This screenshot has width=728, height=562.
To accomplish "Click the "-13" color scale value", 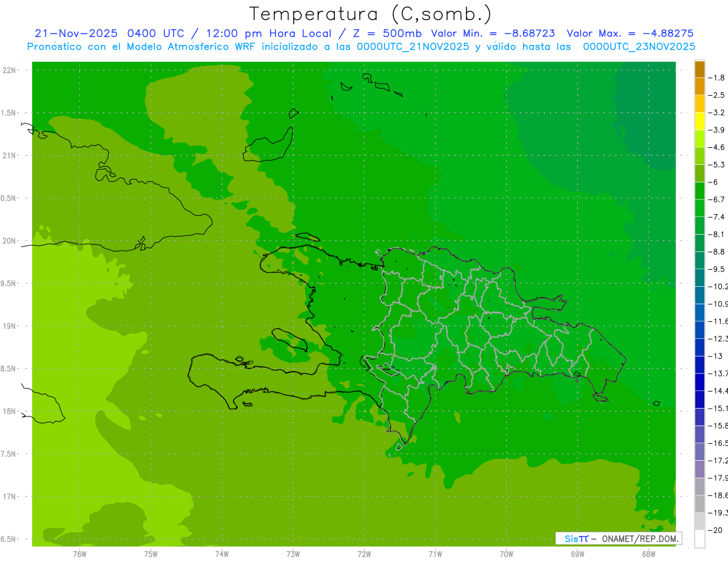I will [716, 356].
